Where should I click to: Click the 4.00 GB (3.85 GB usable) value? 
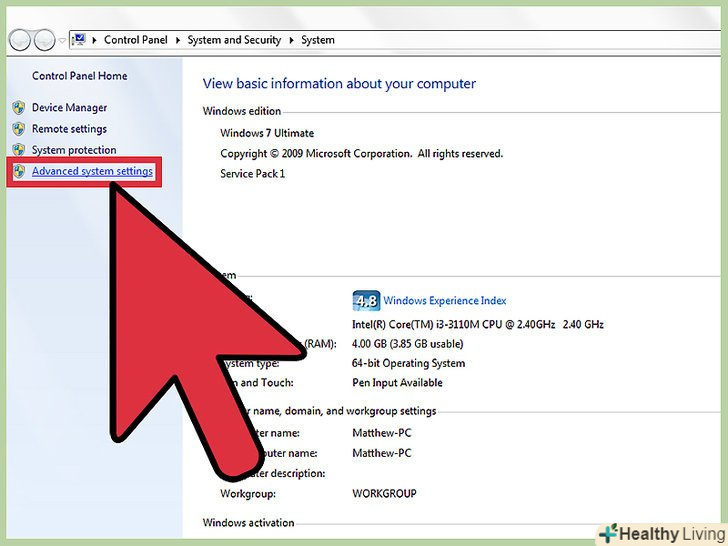[408, 344]
